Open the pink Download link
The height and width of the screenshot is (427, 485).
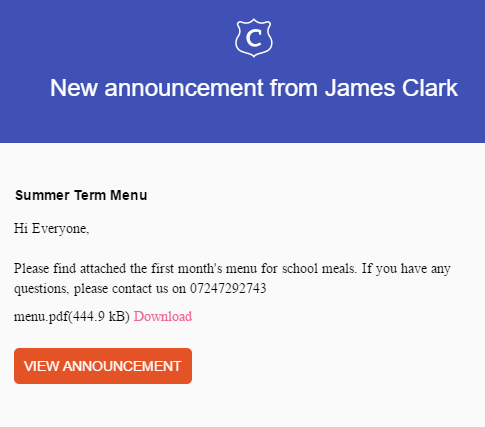(163, 316)
